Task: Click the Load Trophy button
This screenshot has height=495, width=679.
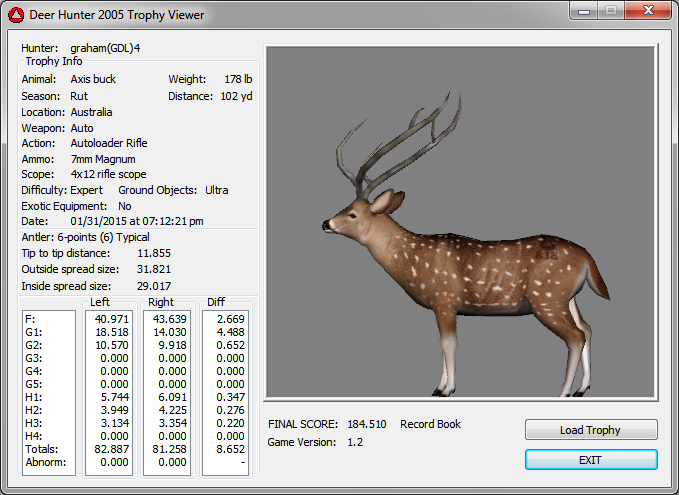Action: (x=590, y=430)
